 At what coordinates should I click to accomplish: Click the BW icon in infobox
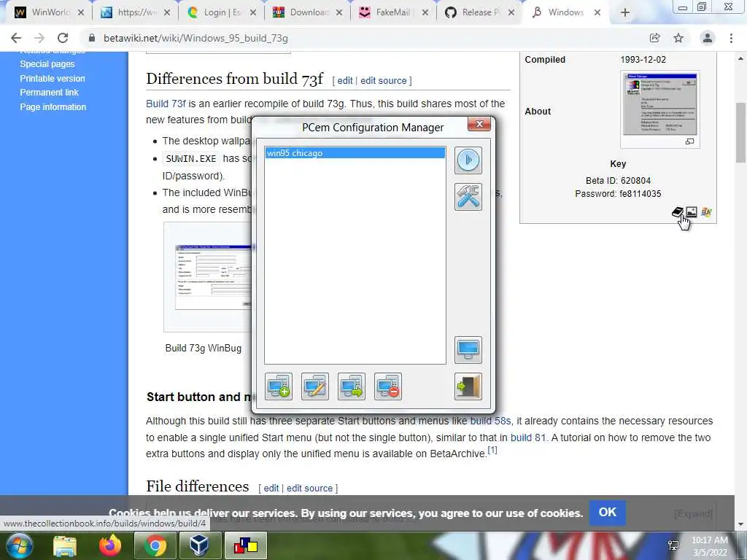coord(706,212)
